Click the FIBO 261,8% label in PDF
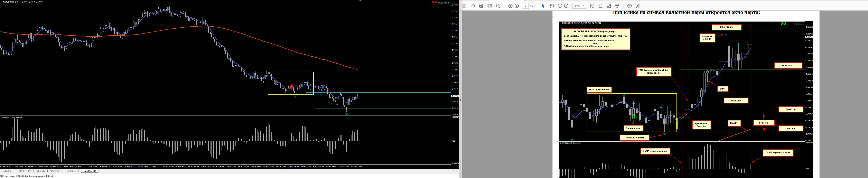 coord(726,27)
